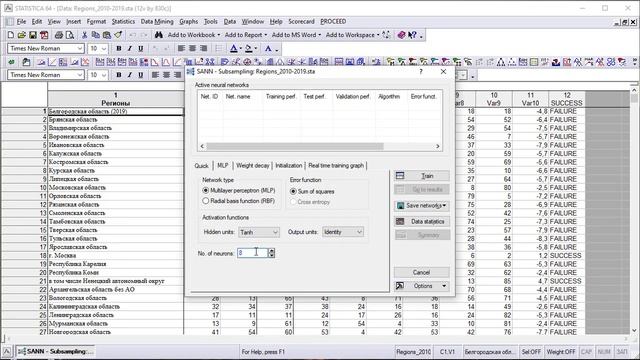Click the Paste clipboard icon
The image size is (640, 360).
tap(107, 35)
